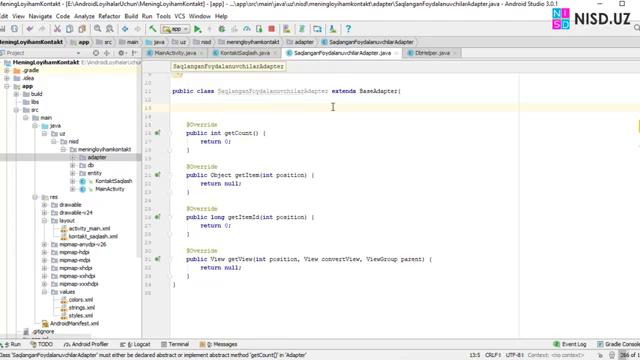Run app with the green play icon
The width and height of the screenshot is (640, 360).
(198, 29)
